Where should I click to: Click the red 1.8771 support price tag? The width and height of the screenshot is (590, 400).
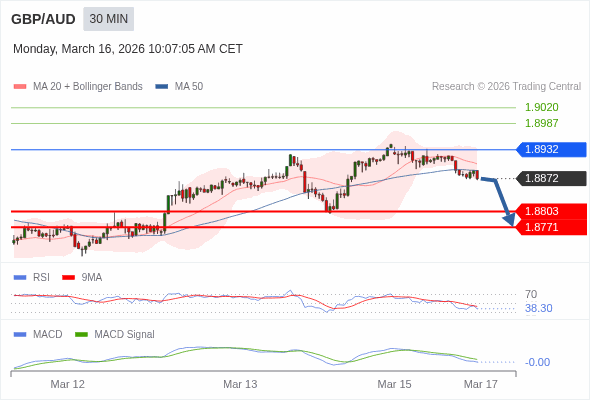[551, 227]
